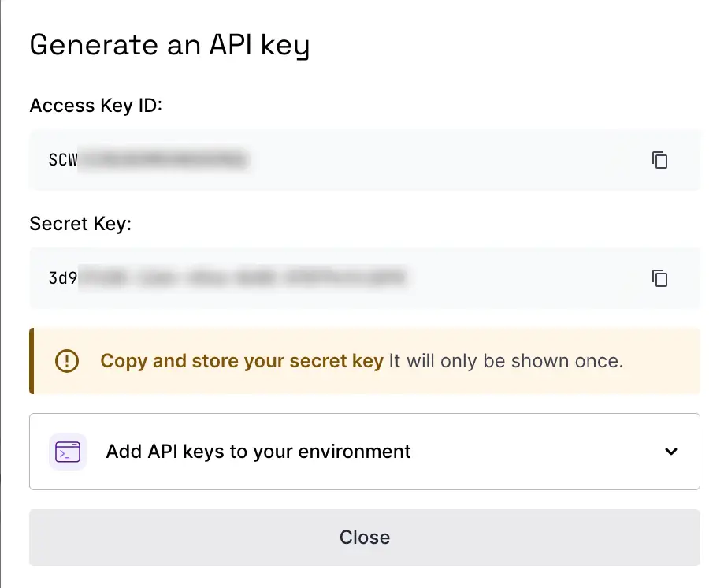Click the 'Access Key ID:' label
Screen dimensions: 724x588
[95, 106]
